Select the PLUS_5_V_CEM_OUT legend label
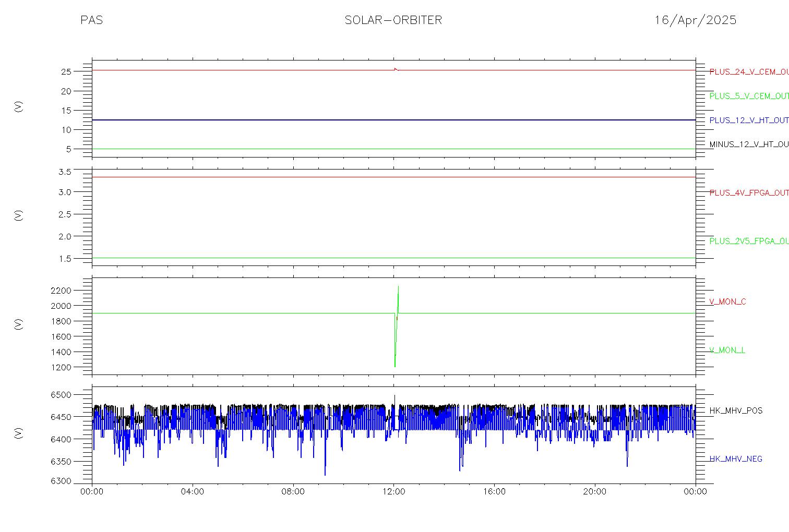789x532 pixels. click(x=749, y=96)
